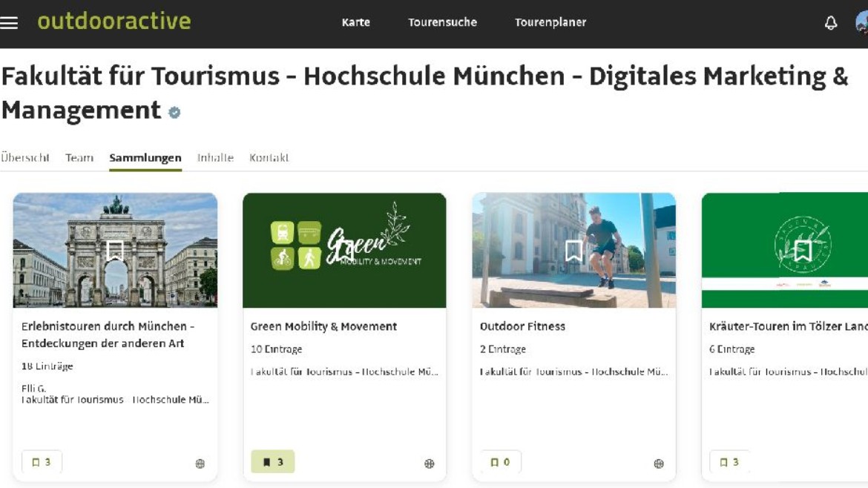Open Outdoor Fitness collection title
The height and width of the screenshot is (488, 868).
522,326
